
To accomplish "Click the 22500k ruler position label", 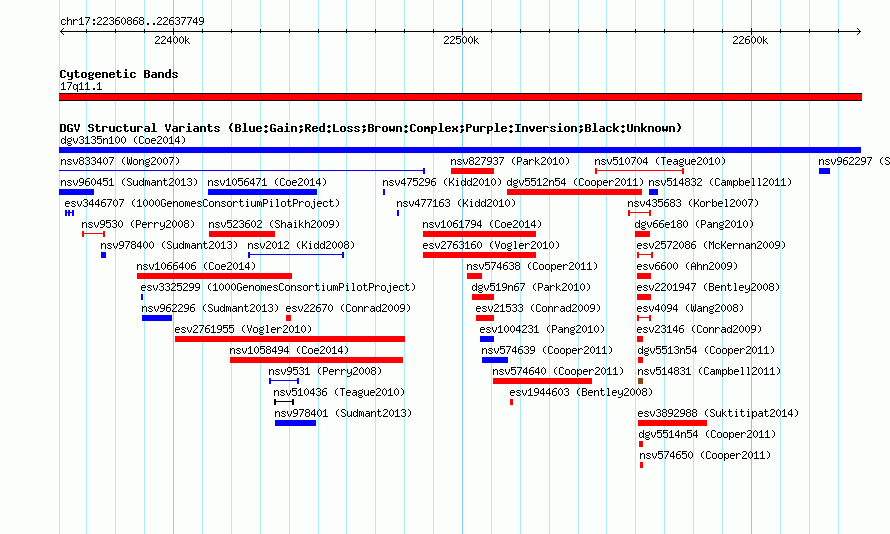I will pyautogui.click(x=461, y=40).
